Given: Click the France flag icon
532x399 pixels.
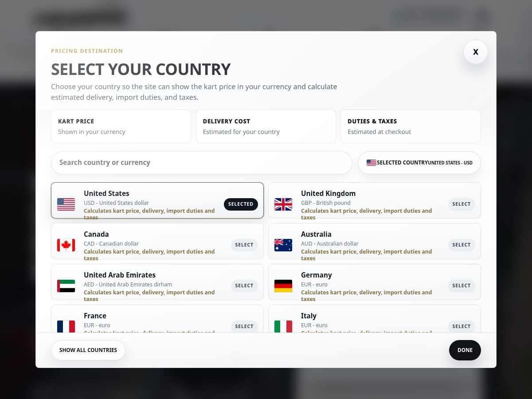Looking at the screenshot, I should pyautogui.click(x=66, y=326).
